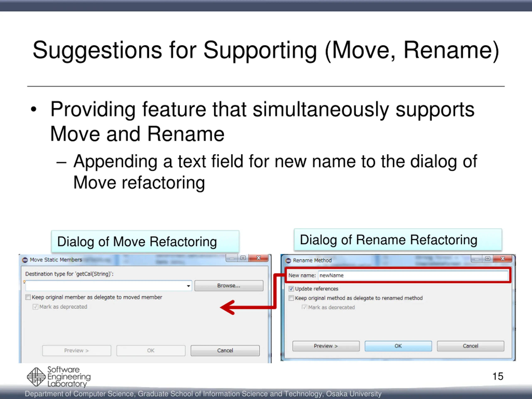Click the Eclipse icon in Move Static Members title bar

[x=25, y=260]
